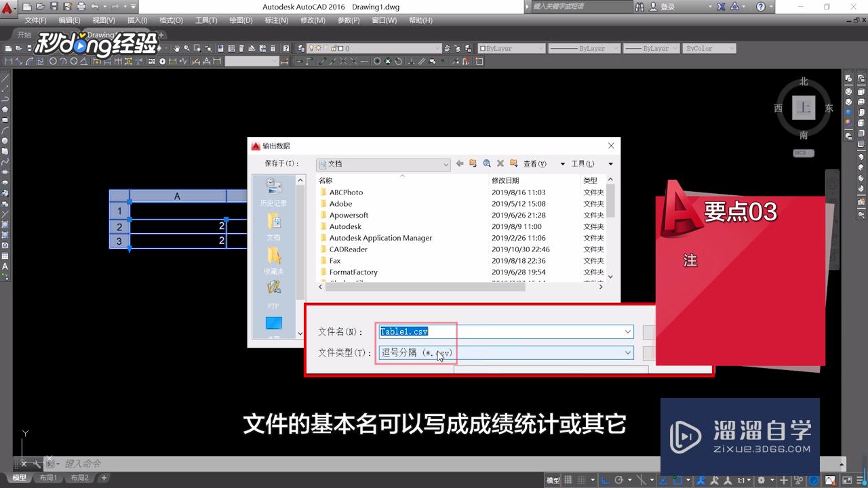Open the Help question-mark toolbar icon
Viewport: 868px width, 488px height.
pos(287,48)
